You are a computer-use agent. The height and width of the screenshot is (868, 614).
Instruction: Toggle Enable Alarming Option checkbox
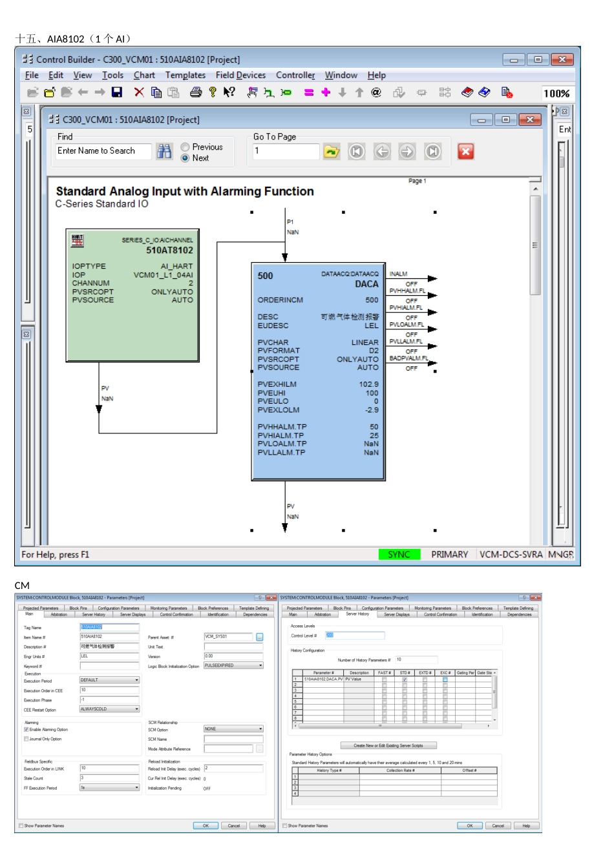tap(26, 730)
